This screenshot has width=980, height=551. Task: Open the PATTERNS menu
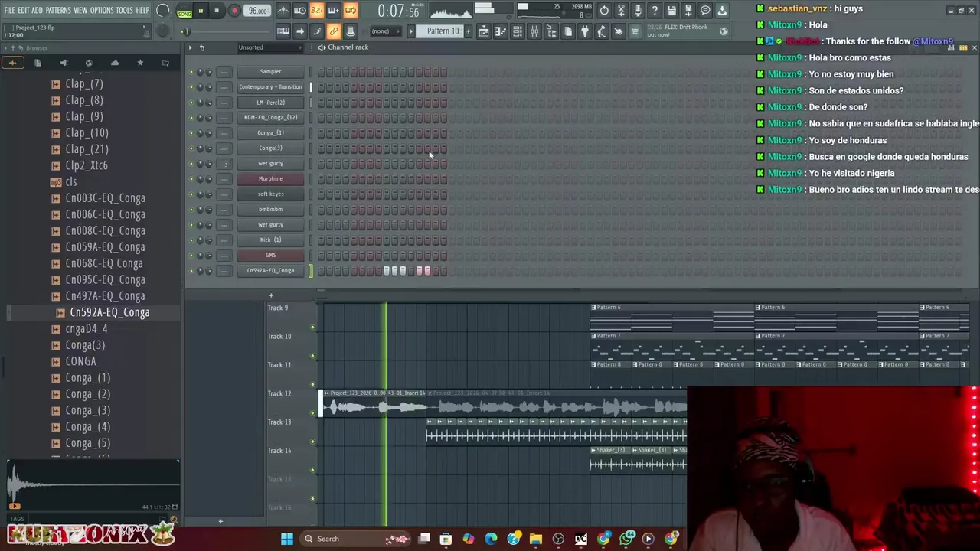pos(58,11)
